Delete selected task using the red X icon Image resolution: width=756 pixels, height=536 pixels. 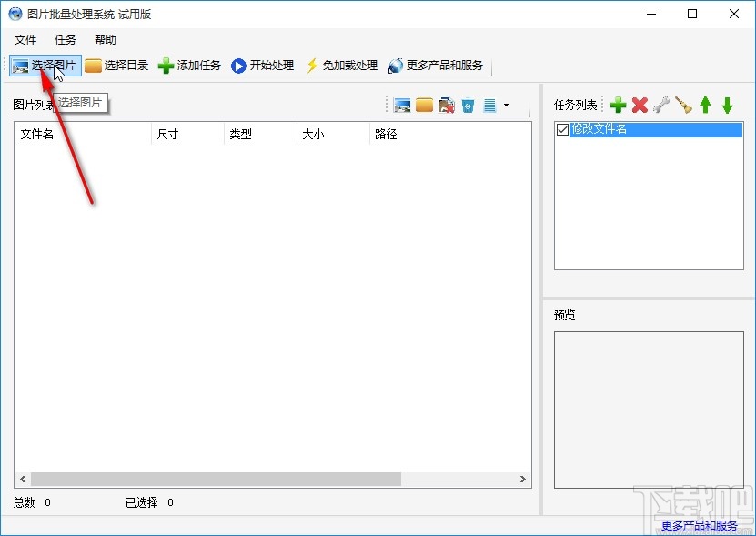click(x=640, y=105)
